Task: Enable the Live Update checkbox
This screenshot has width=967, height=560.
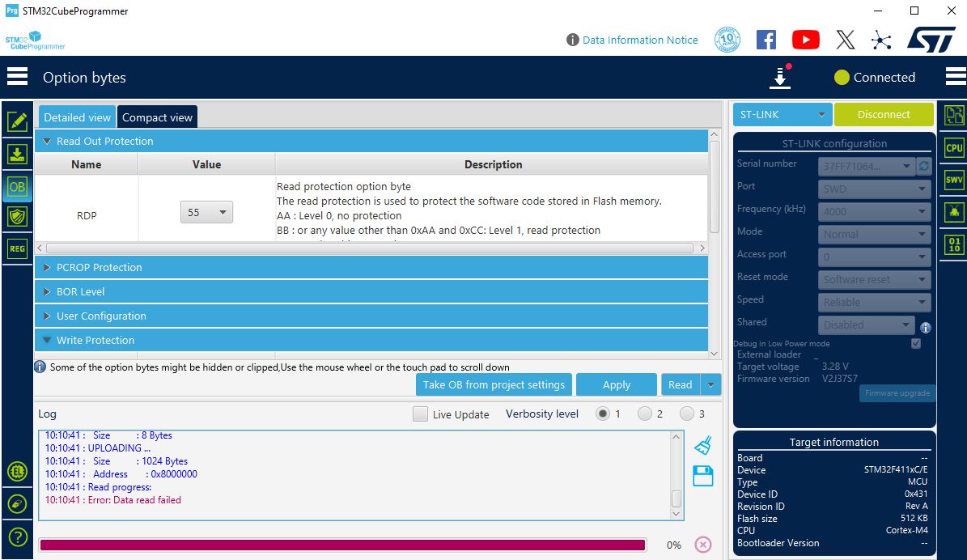Action: (x=420, y=414)
